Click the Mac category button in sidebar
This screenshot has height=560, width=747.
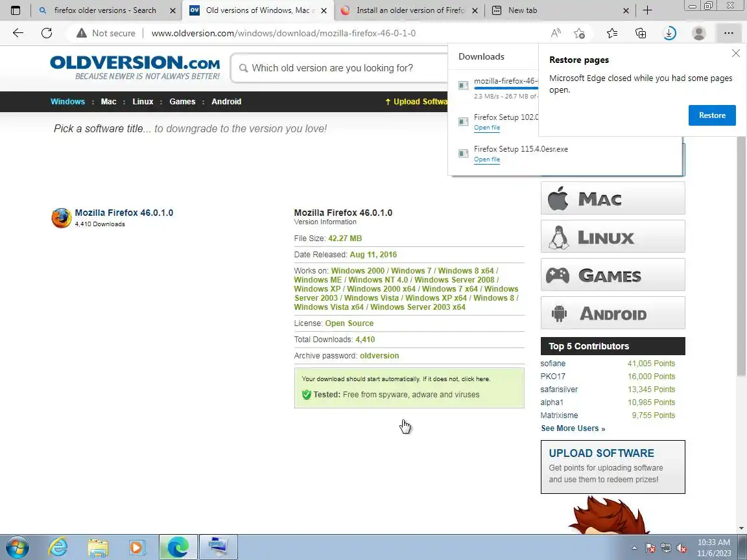[x=613, y=198]
